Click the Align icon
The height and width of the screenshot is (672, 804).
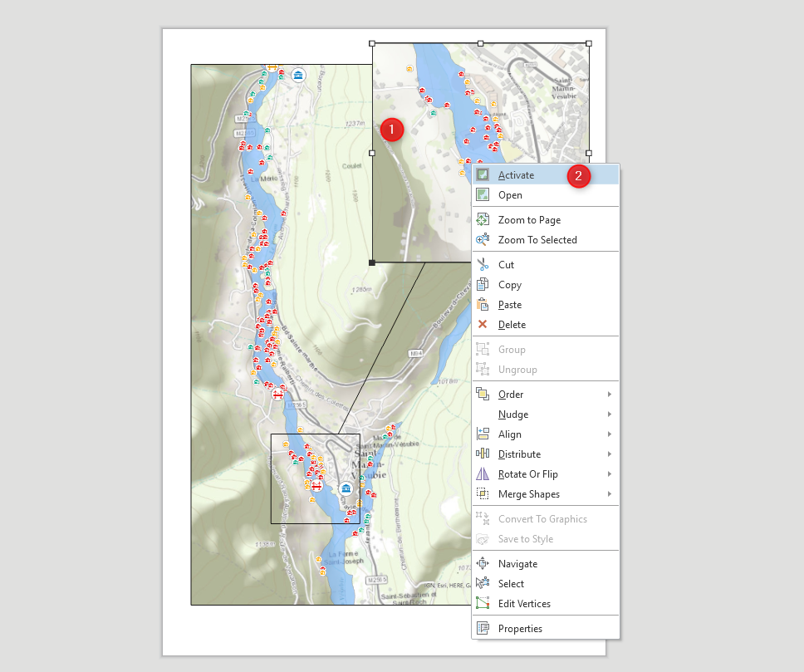483,434
